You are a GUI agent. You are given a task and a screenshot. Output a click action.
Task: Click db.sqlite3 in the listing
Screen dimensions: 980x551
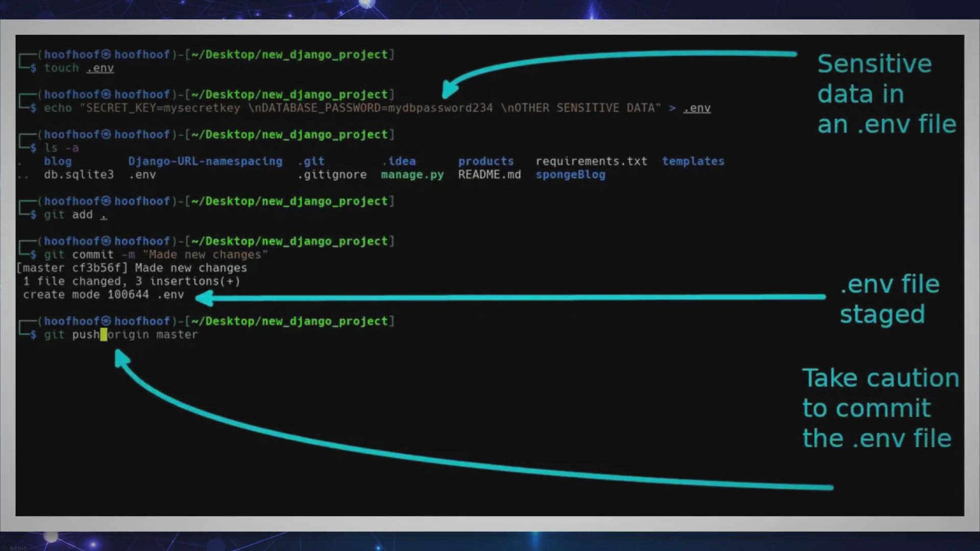pyautogui.click(x=79, y=174)
